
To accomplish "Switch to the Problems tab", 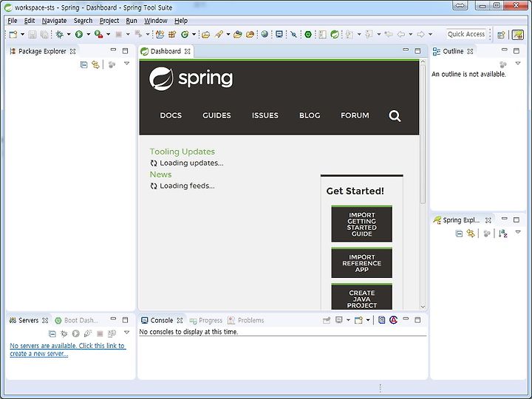I will [246, 320].
